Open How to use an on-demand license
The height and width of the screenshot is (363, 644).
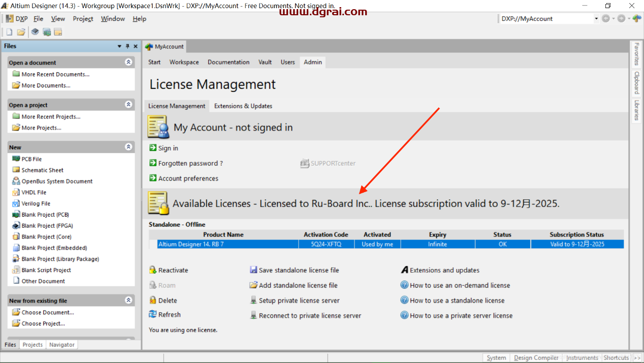click(x=460, y=285)
